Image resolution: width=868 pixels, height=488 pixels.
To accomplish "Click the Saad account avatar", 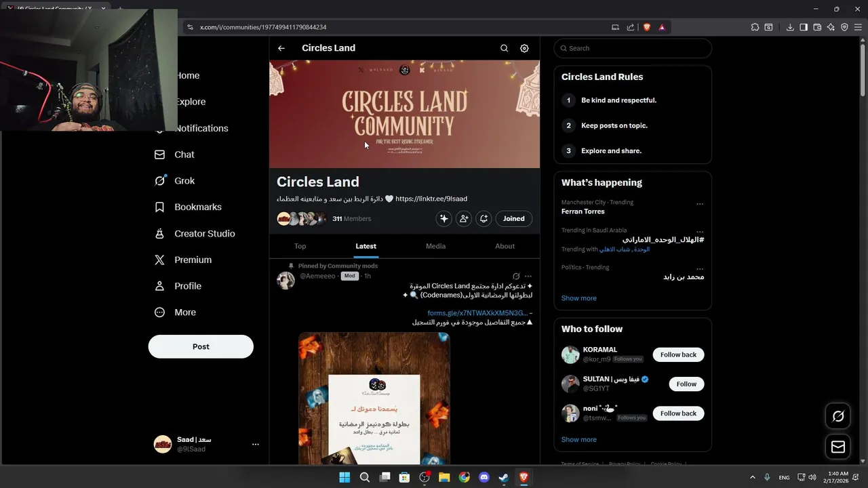I will 163,444.
